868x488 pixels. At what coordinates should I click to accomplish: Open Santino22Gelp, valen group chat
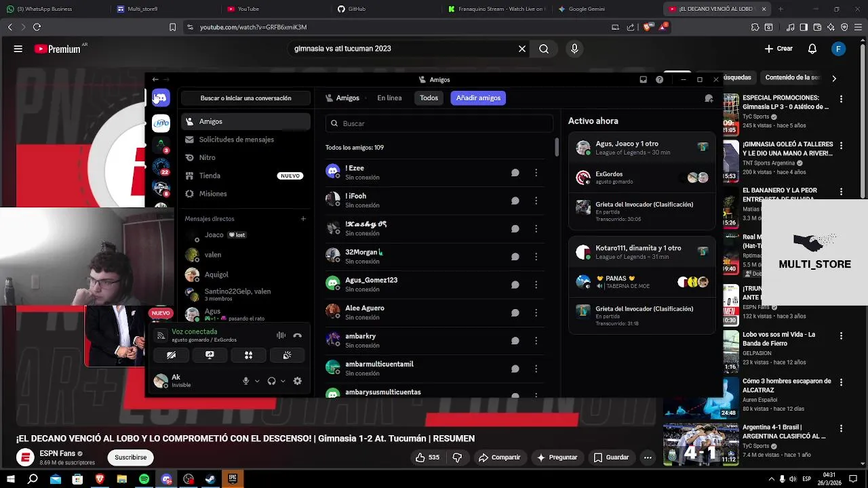point(245,295)
